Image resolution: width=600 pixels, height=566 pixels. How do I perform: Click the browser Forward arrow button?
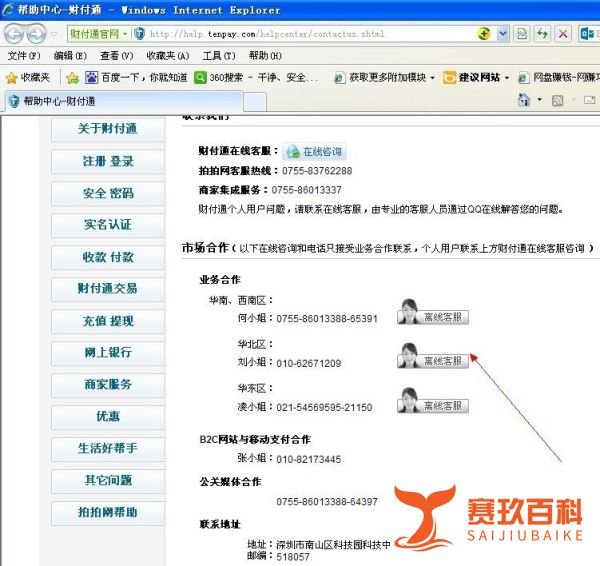tap(36, 34)
